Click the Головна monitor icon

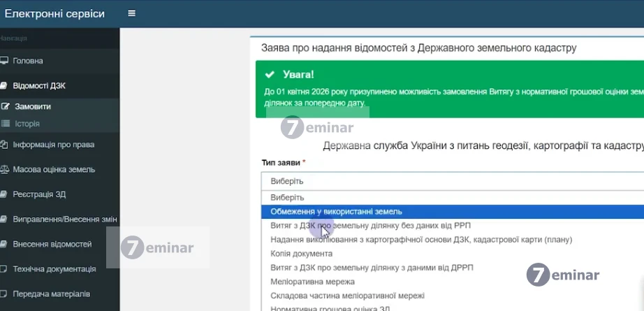[4, 61]
